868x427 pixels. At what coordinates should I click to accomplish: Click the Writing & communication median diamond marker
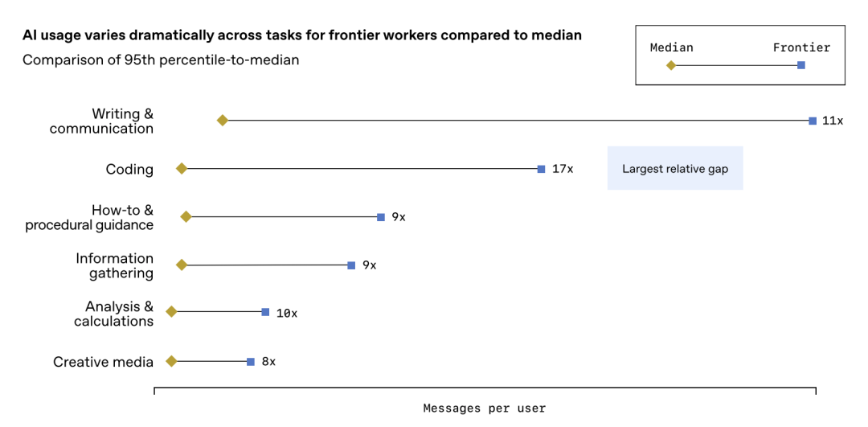tap(223, 121)
